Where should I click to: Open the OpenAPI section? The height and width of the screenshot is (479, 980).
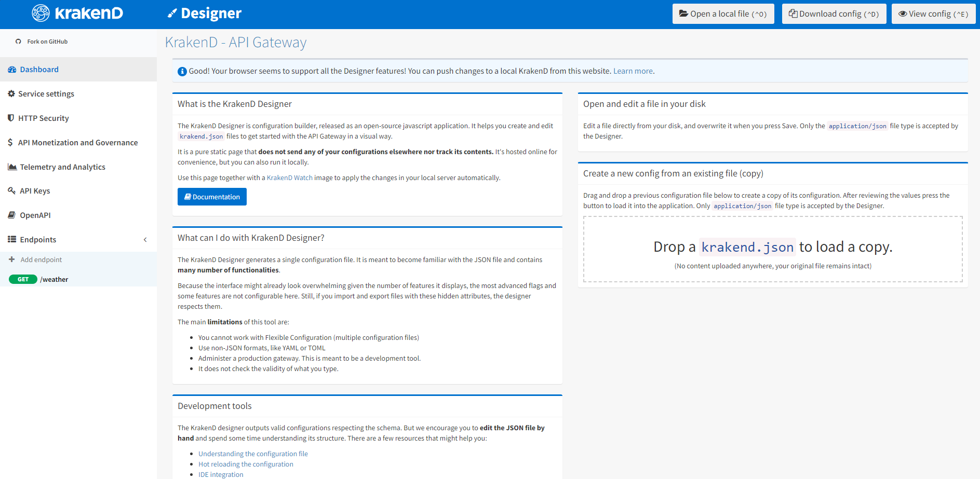pyautogui.click(x=78, y=215)
